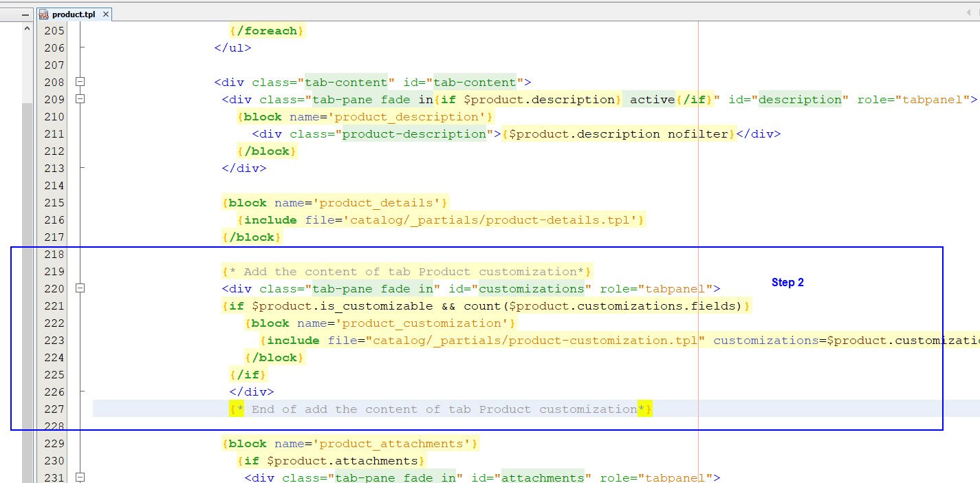Click line number 214 in the gutter

coord(54,185)
